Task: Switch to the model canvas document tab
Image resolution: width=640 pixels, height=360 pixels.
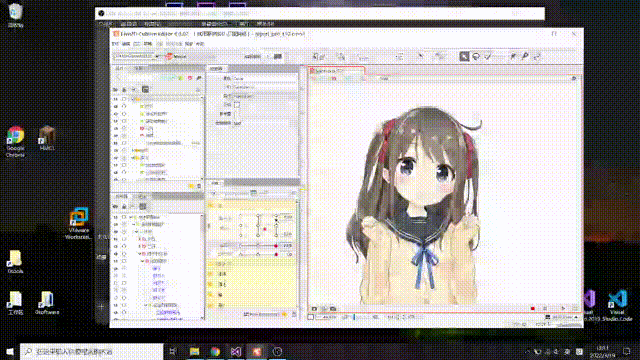Action: [x=336, y=71]
